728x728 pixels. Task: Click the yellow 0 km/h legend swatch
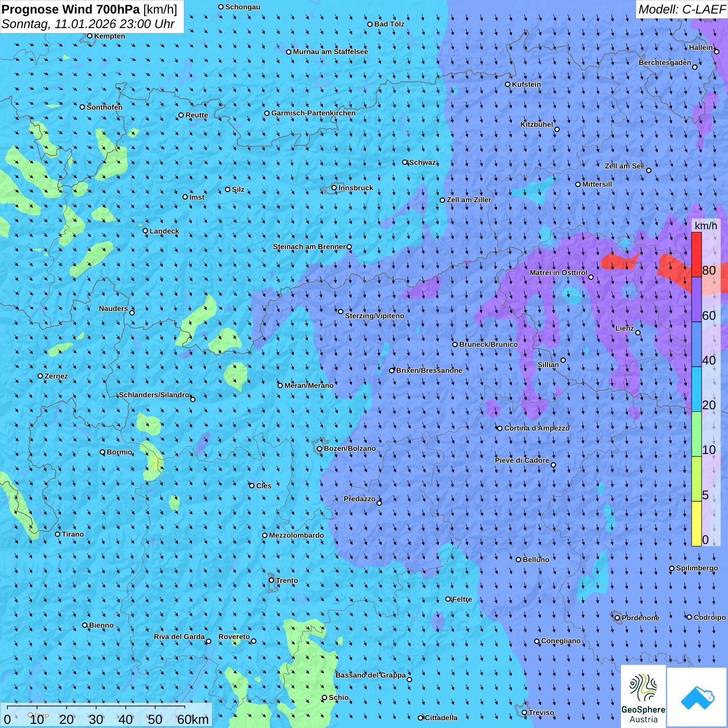tap(696, 524)
